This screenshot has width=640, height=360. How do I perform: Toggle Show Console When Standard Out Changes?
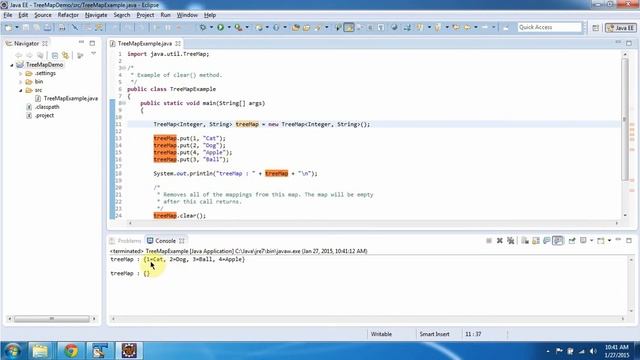[547, 241]
